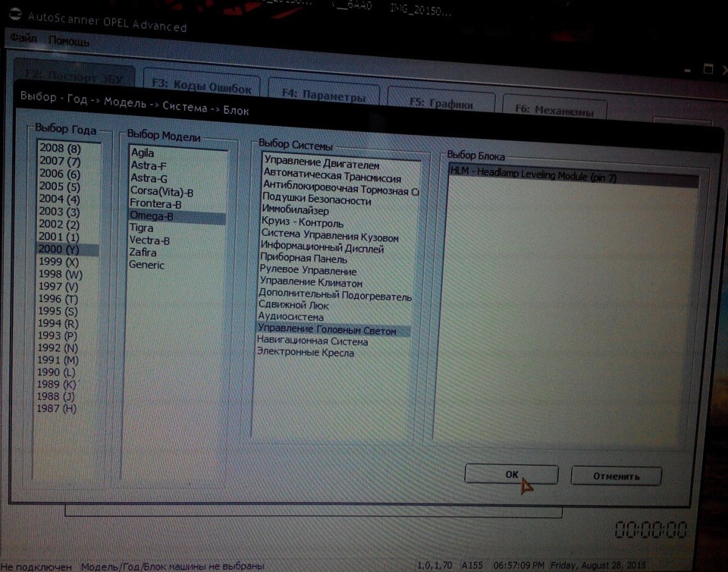Open the Помощь menu
Viewport: 728px width, 572px height.
pos(69,41)
